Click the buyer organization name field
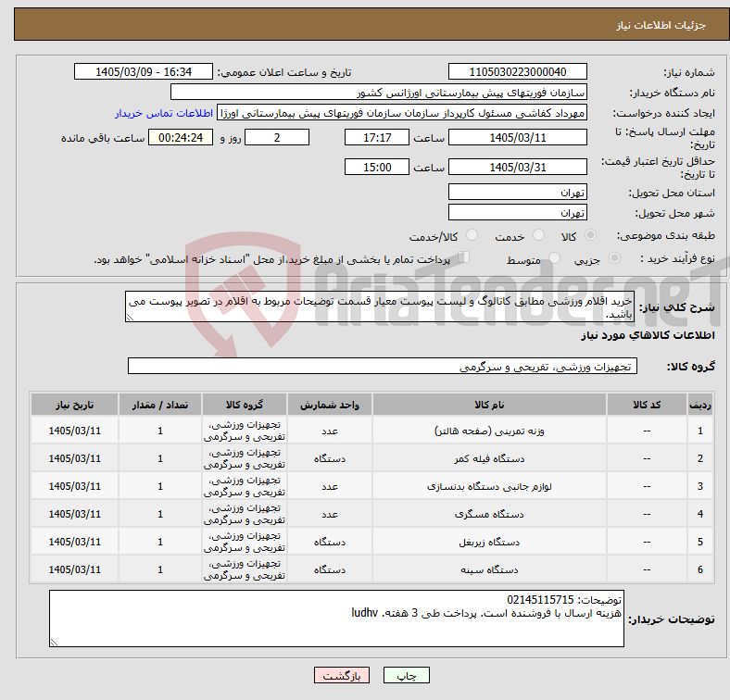The image size is (730, 700). [x=379, y=93]
